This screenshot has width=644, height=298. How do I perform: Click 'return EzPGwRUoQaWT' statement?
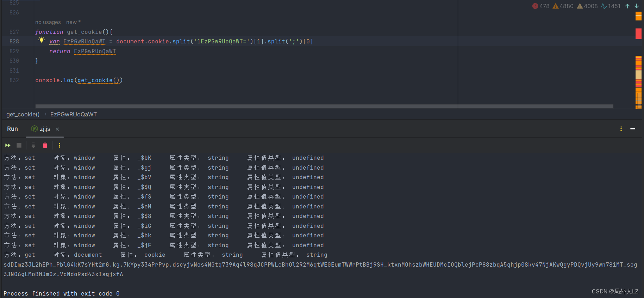82,51
